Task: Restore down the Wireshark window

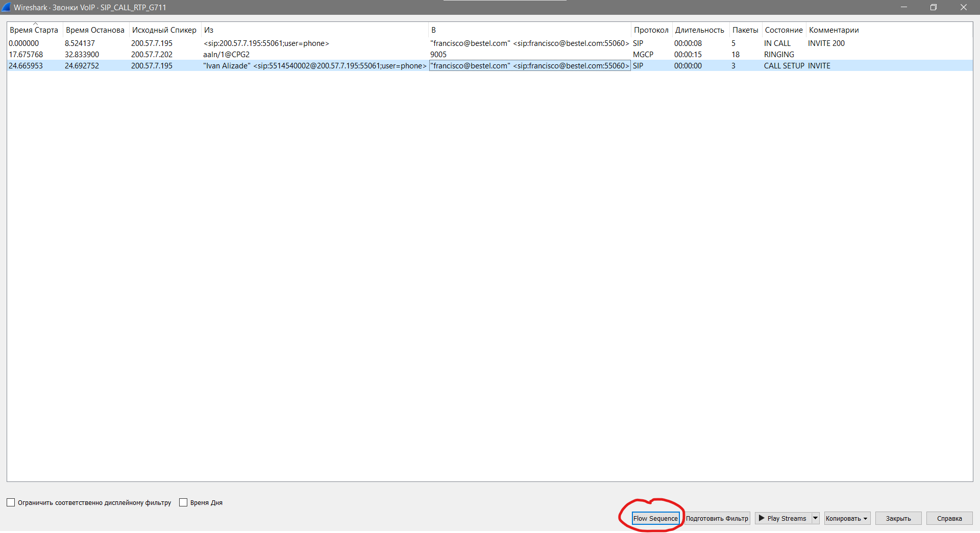Action: (934, 7)
